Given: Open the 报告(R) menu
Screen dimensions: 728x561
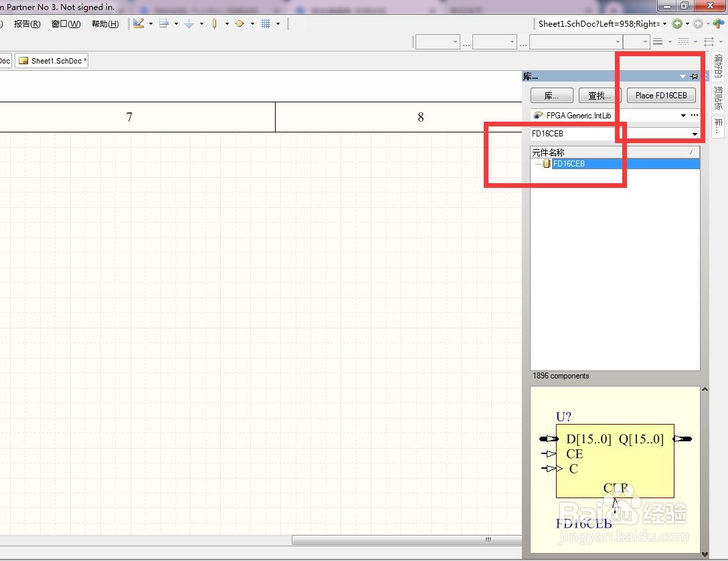Looking at the screenshot, I should tap(27, 23).
